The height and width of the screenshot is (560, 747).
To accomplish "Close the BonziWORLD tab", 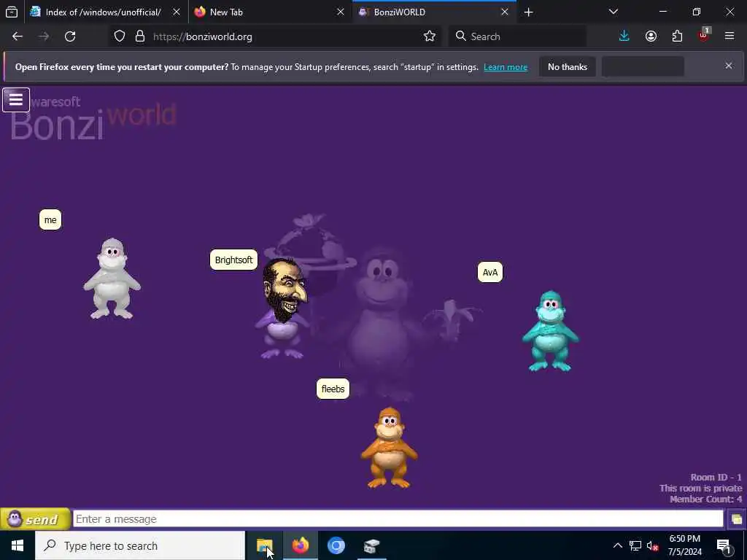I will [505, 12].
